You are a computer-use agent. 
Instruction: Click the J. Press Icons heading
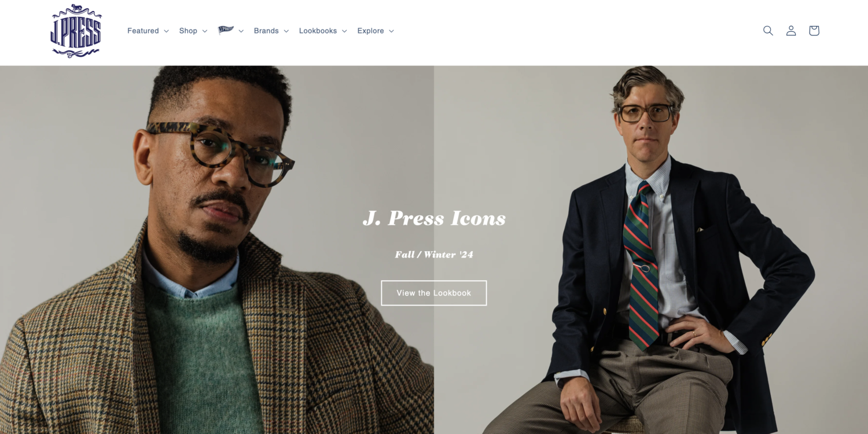pos(434,218)
